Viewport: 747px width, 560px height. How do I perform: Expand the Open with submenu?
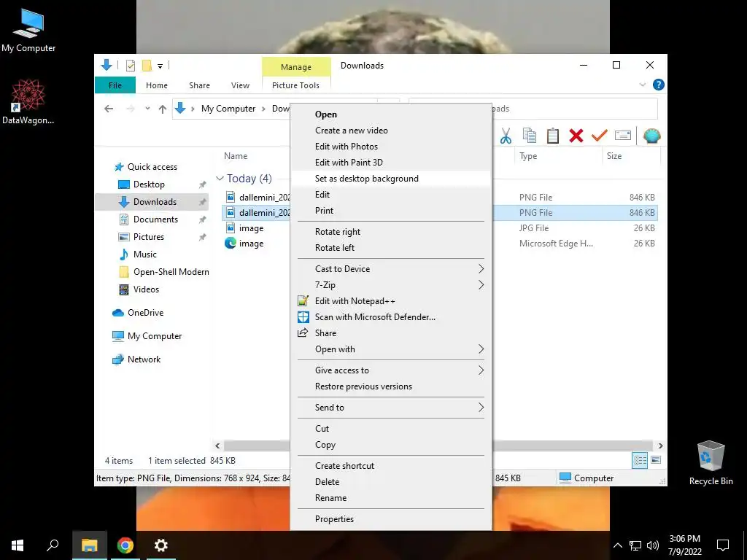[x=481, y=349]
